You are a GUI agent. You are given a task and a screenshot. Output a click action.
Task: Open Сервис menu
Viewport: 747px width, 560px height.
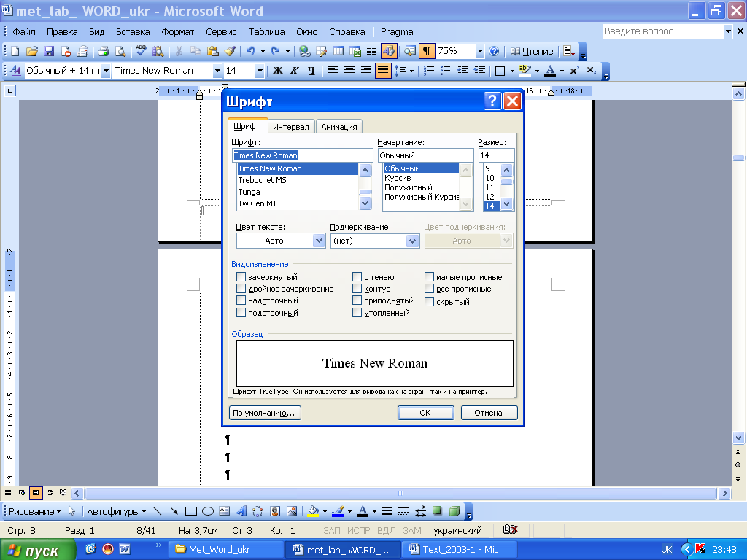click(x=221, y=32)
